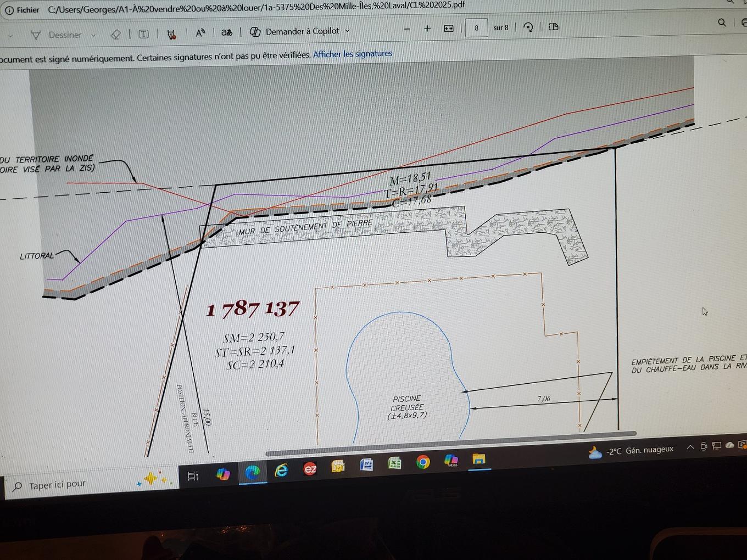Viewport: 747px width, 560px height.
Task: Select the eraser tool
Action: [x=115, y=35]
